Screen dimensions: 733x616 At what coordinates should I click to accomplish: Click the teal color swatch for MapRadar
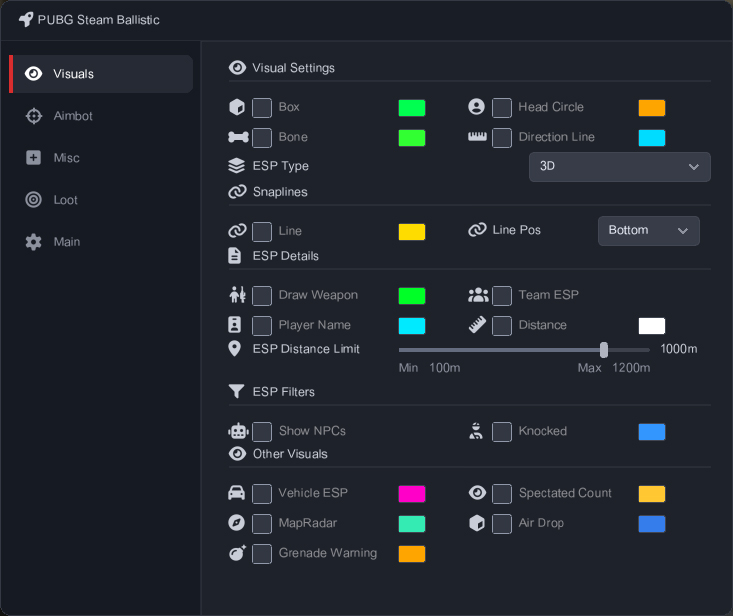click(x=412, y=524)
